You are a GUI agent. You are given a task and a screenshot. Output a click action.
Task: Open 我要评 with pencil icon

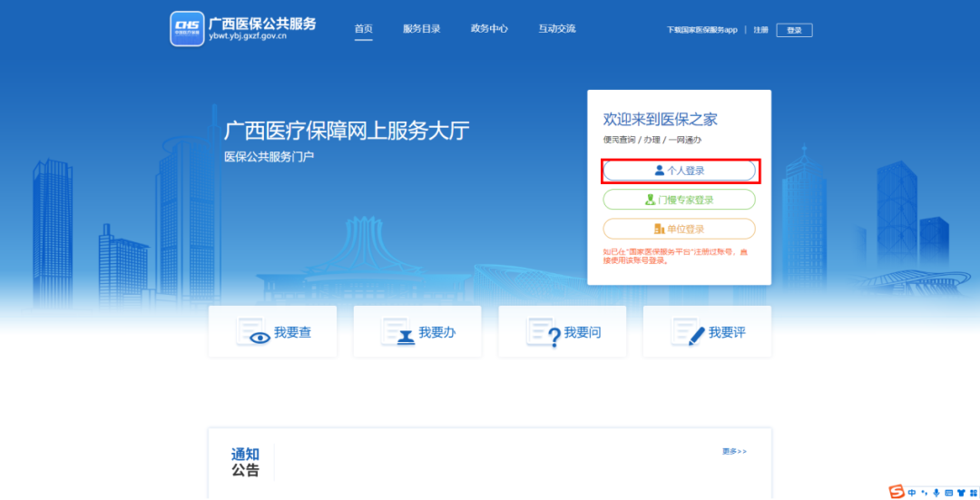tap(707, 332)
